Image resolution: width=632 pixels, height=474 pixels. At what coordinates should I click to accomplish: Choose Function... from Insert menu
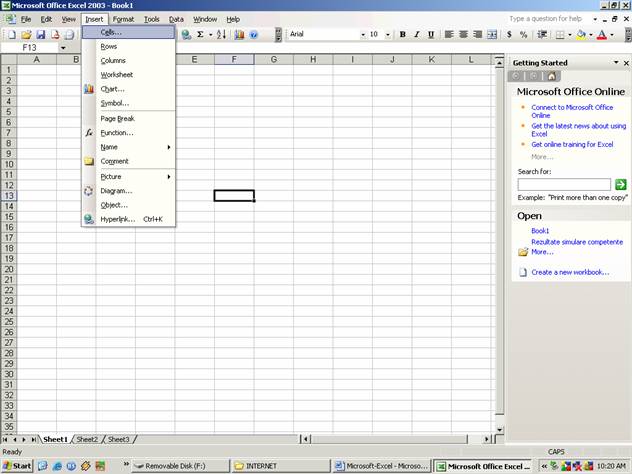click(x=129, y=133)
